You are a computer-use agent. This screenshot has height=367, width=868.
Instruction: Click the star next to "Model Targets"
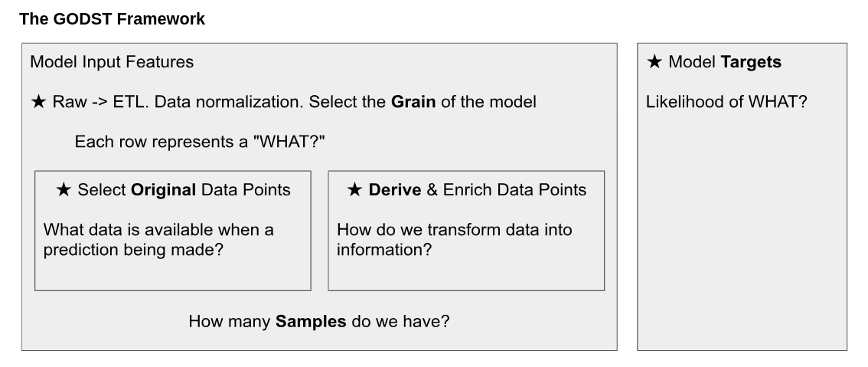654,62
